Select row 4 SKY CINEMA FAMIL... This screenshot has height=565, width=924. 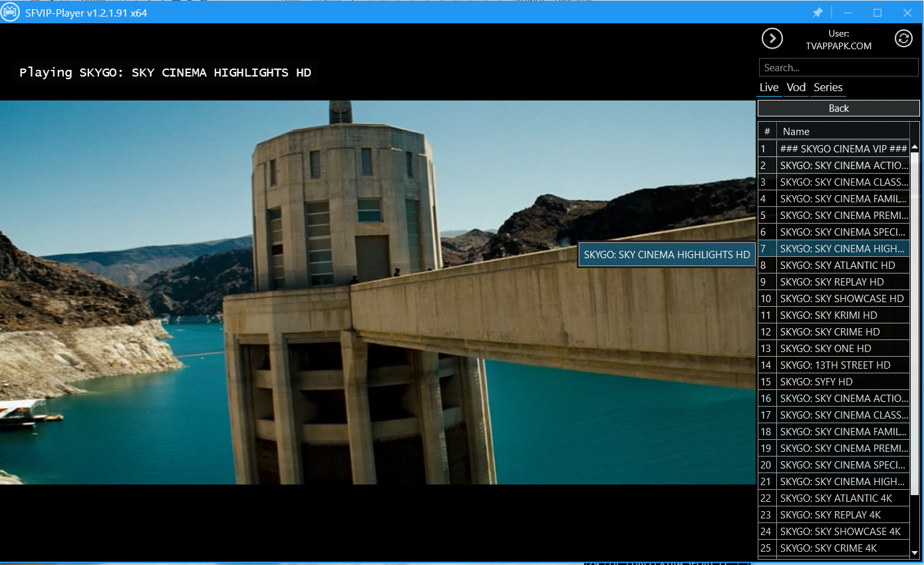point(834,198)
